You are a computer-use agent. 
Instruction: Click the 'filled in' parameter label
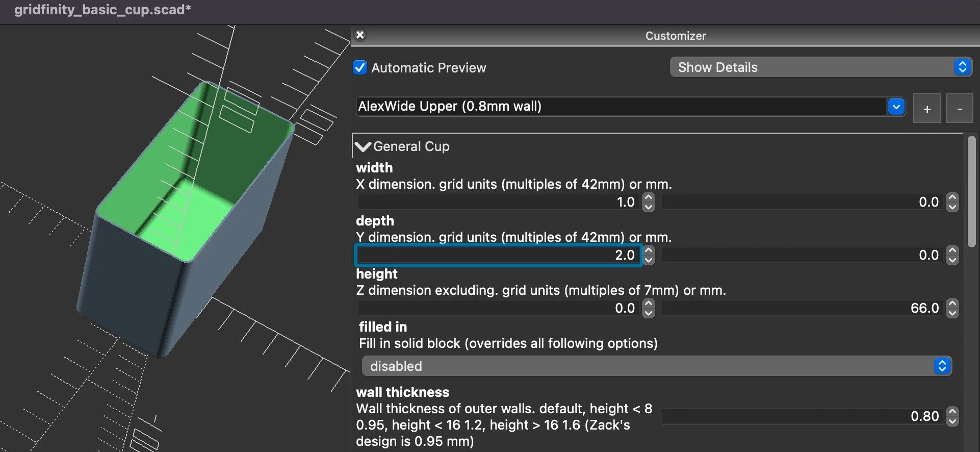point(383,327)
